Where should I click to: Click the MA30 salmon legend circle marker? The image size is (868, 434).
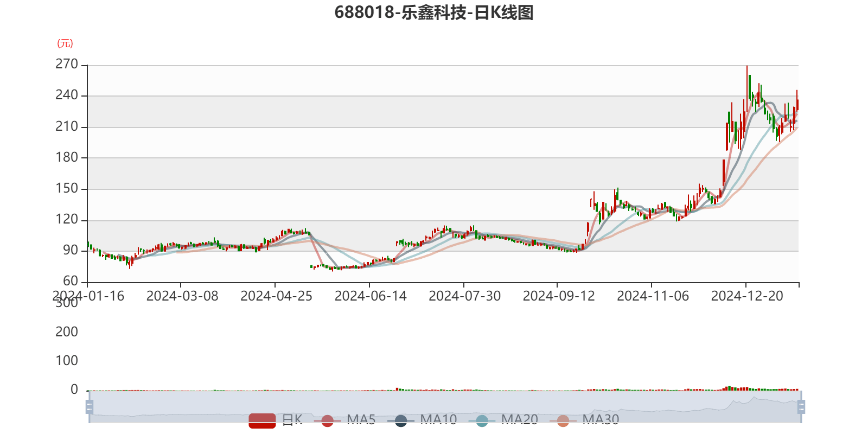point(563,420)
